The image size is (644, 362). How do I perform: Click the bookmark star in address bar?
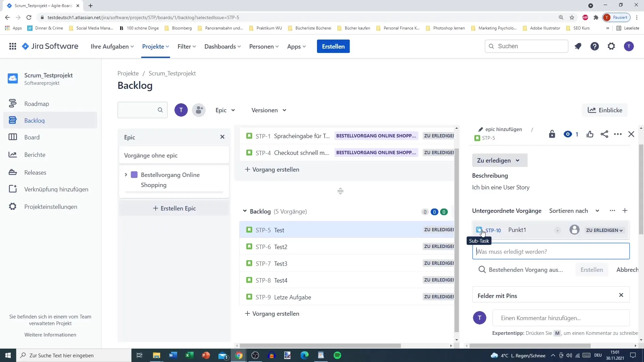click(572, 17)
